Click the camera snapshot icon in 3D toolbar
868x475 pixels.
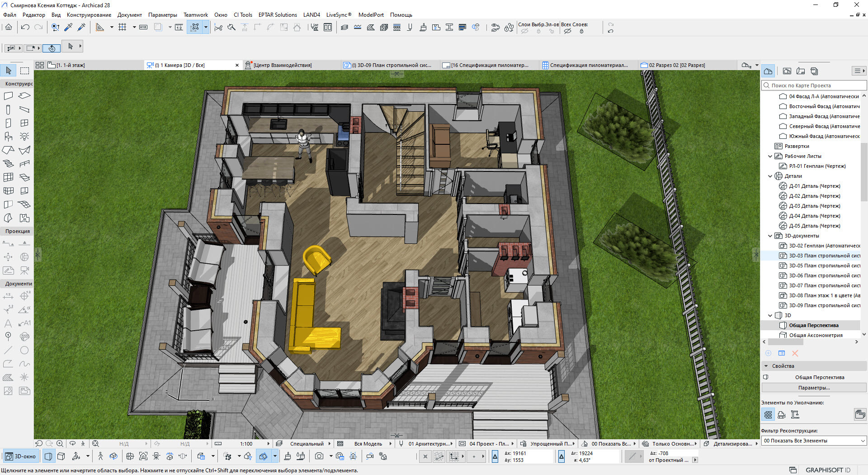[319, 456]
